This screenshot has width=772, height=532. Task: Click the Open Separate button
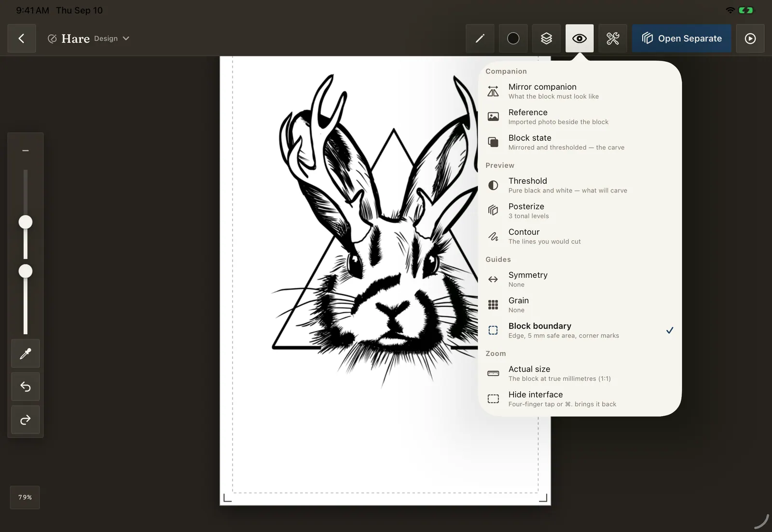682,39
